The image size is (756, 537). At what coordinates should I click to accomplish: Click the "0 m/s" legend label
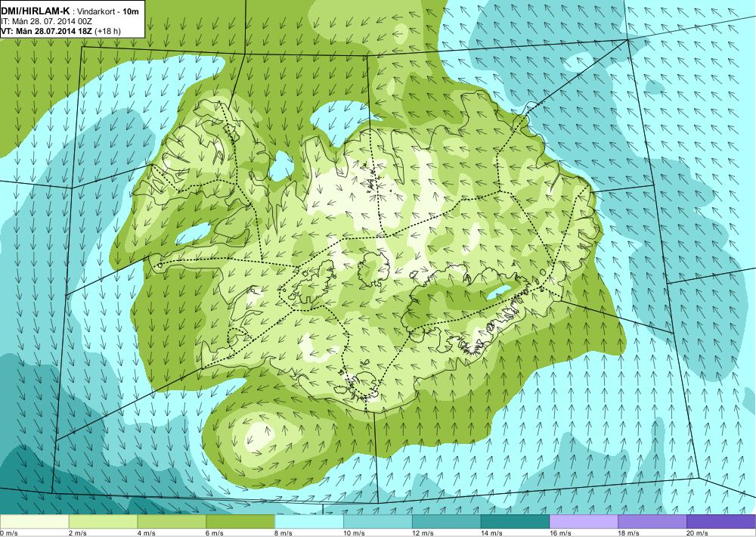click(8, 533)
